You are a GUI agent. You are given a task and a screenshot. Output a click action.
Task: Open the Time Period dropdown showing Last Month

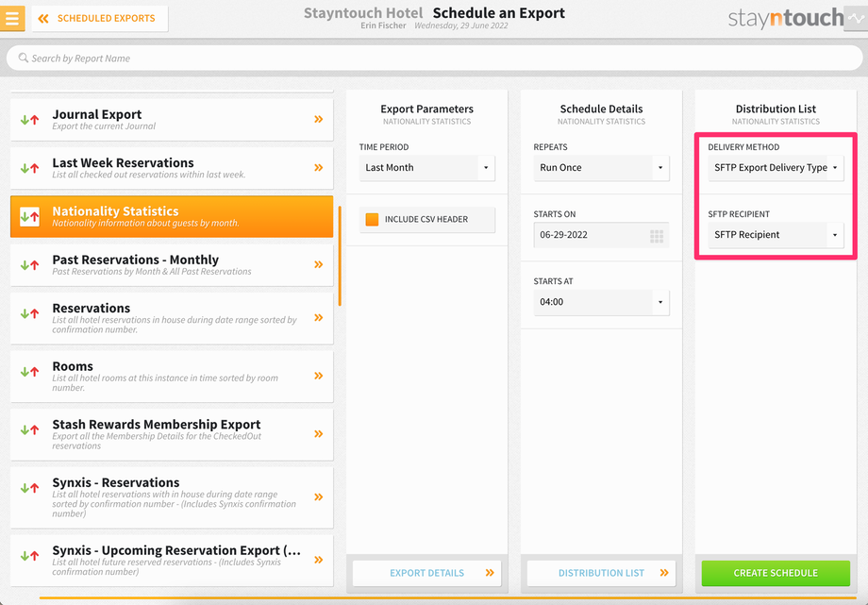[x=426, y=167]
